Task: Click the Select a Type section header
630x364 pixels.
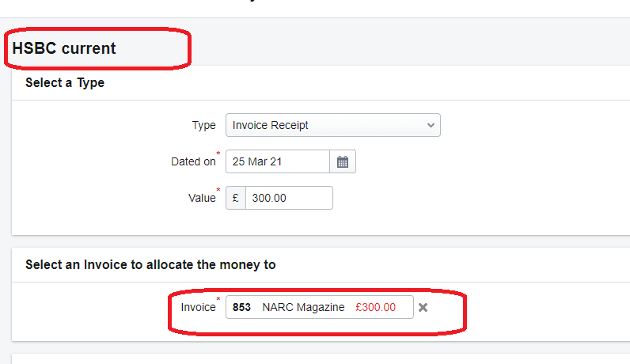Action: [65, 83]
